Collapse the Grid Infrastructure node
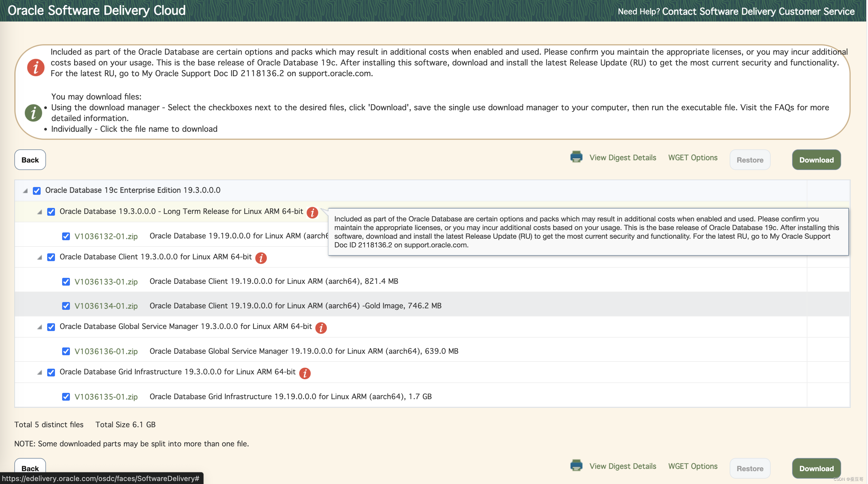The width and height of the screenshot is (868, 484). (x=39, y=373)
